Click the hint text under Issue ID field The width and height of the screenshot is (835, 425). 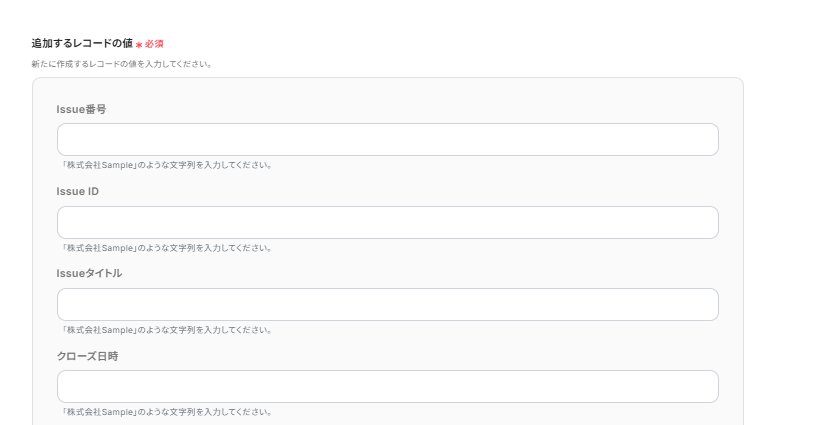[x=167, y=248]
